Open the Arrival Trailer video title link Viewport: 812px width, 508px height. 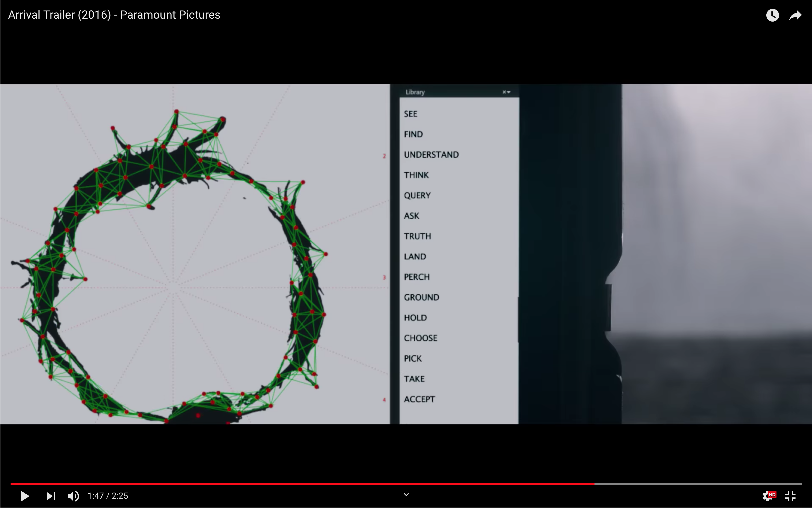click(114, 15)
